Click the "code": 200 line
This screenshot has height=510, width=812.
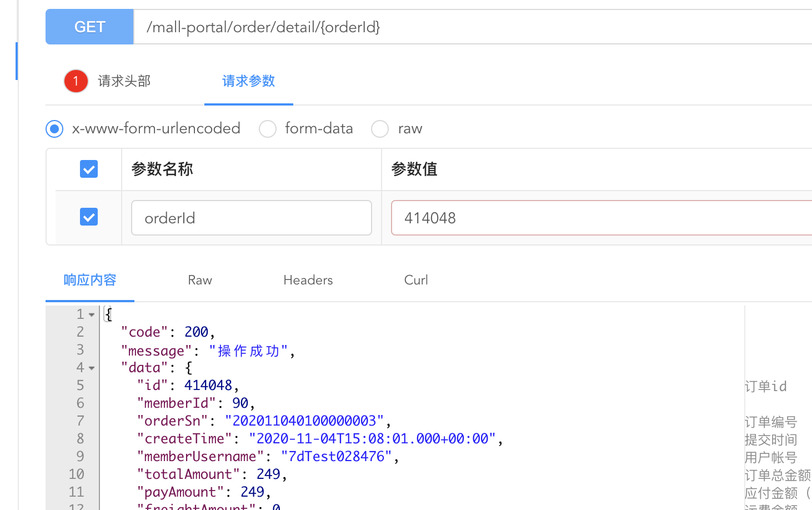(x=168, y=332)
